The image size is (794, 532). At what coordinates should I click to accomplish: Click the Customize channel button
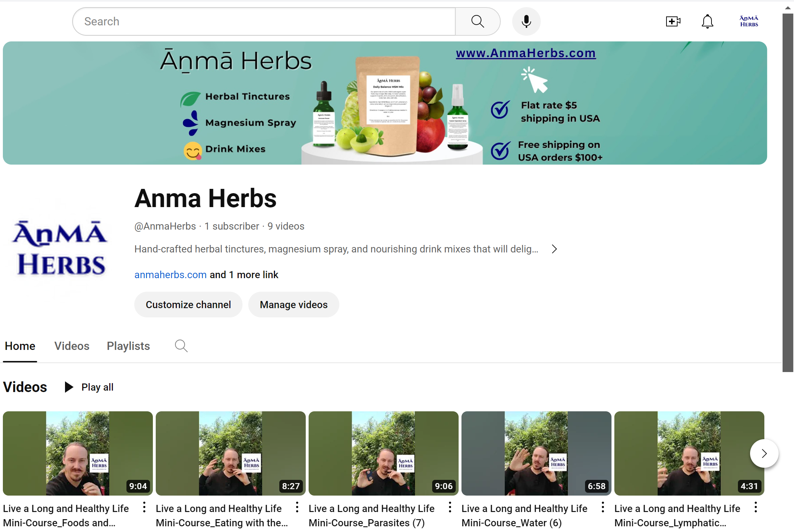188,305
